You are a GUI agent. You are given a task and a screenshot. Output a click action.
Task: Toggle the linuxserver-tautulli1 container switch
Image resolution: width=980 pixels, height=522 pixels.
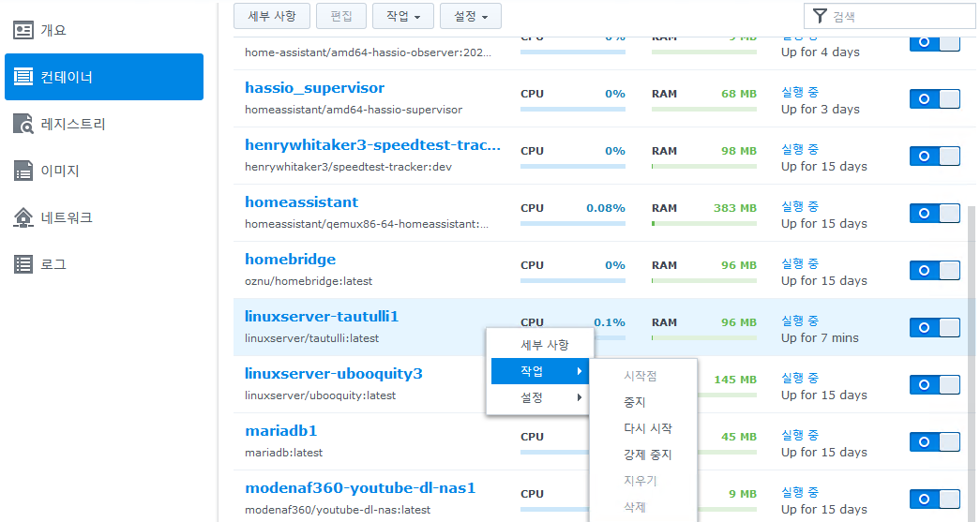pos(934,327)
